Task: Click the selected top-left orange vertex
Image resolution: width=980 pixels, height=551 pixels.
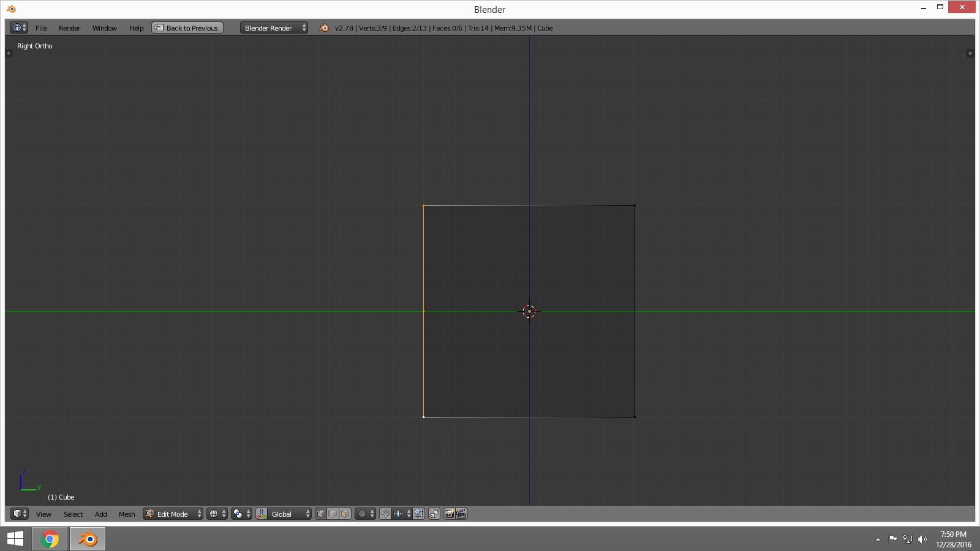Action: click(423, 206)
